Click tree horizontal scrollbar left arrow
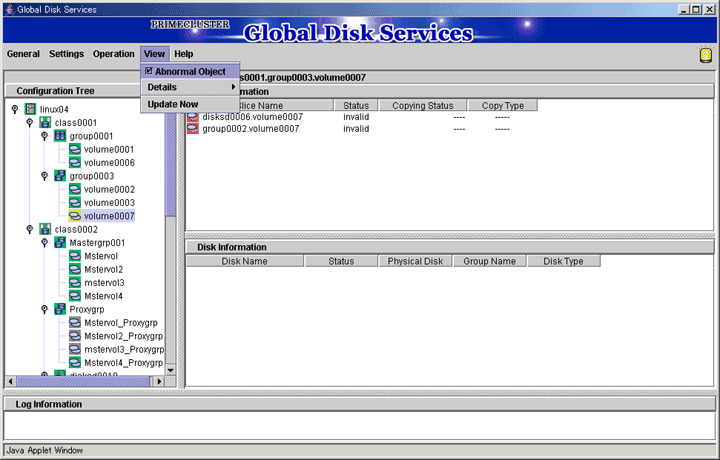Screen dimensions: 720x460 tap(11, 381)
